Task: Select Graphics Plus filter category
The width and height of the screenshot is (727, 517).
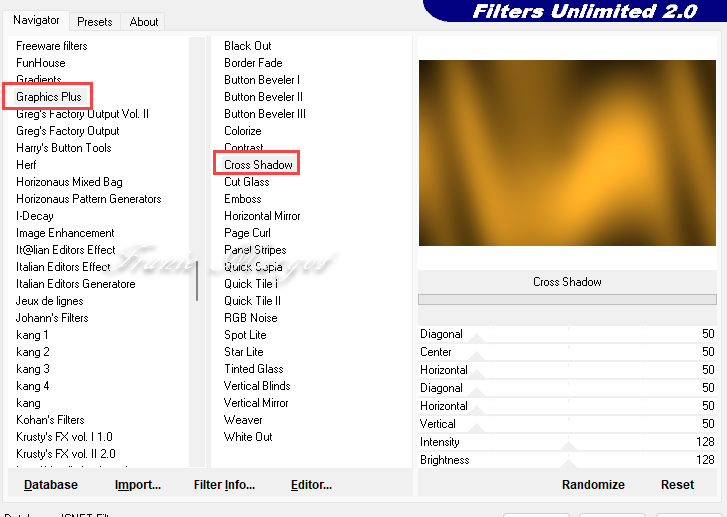Action: pyautogui.click(x=48, y=97)
